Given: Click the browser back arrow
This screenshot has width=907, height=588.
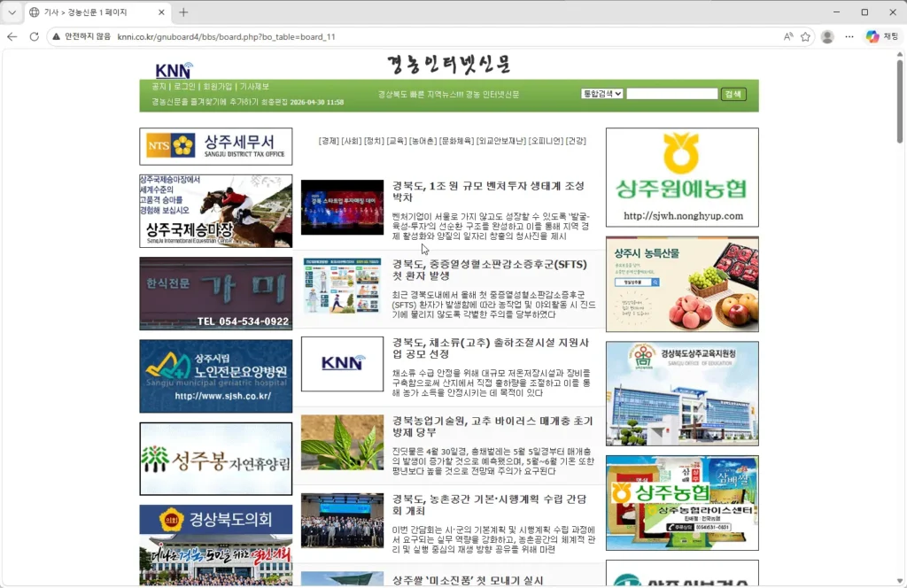Looking at the screenshot, I should click(x=12, y=36).
